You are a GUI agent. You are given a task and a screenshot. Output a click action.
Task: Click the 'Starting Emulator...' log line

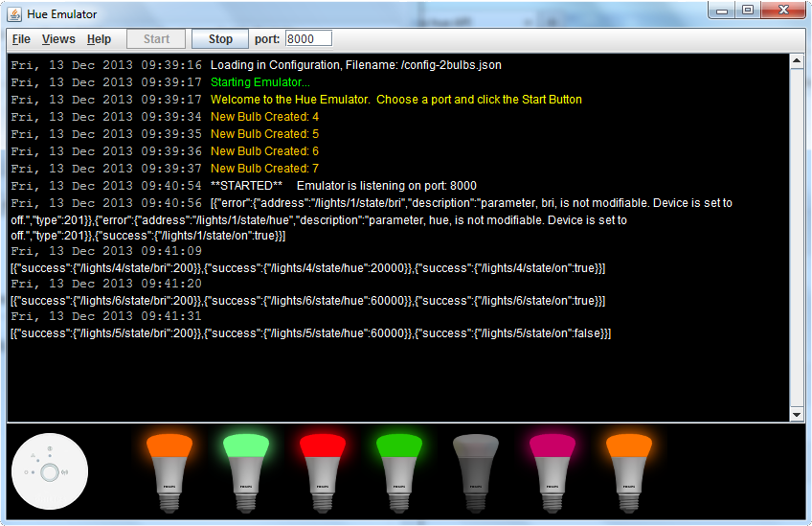point(259,82)
